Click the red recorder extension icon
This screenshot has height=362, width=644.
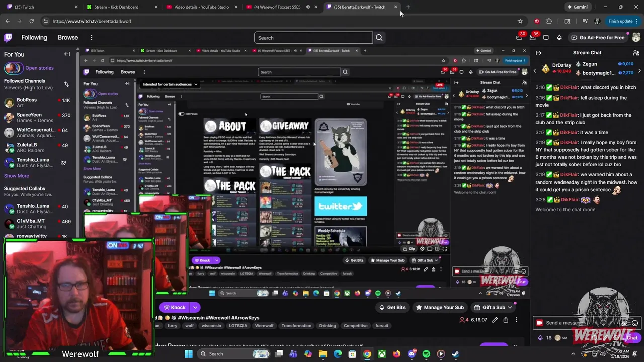pyautogui.click(x=537, y=21)
